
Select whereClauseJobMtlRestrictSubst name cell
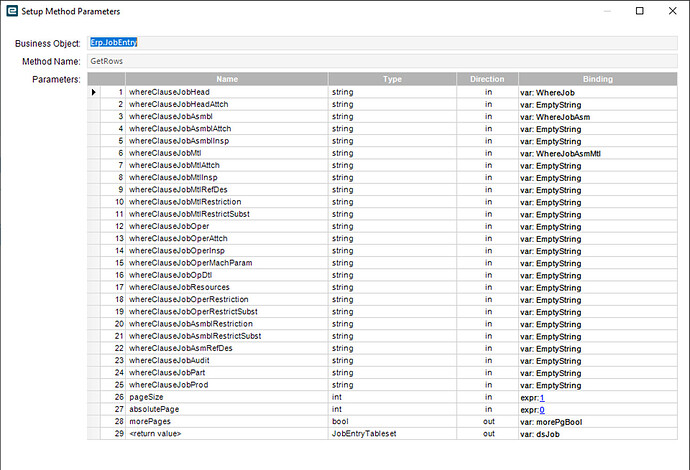click(x=227, y=214)
